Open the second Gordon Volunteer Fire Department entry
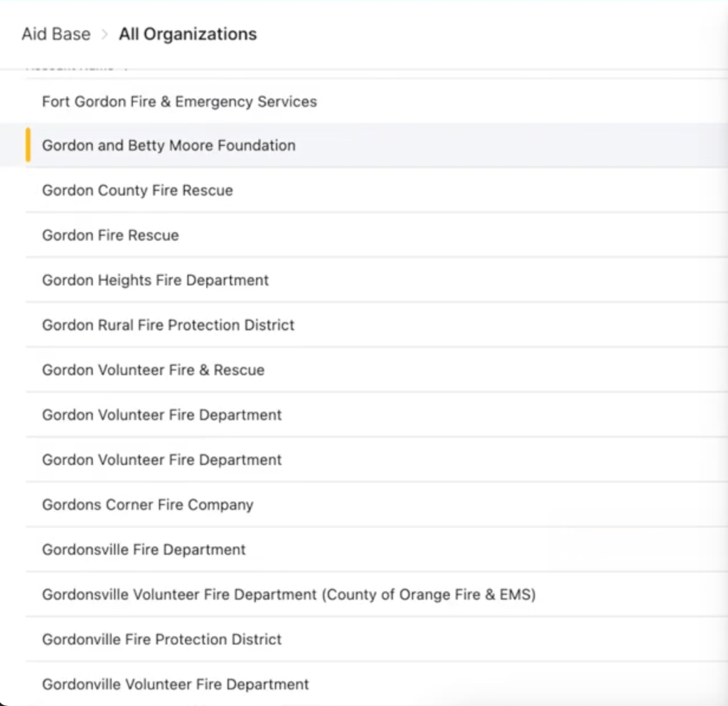This screenshot has width=728, height=706. (x=161, y=459)
